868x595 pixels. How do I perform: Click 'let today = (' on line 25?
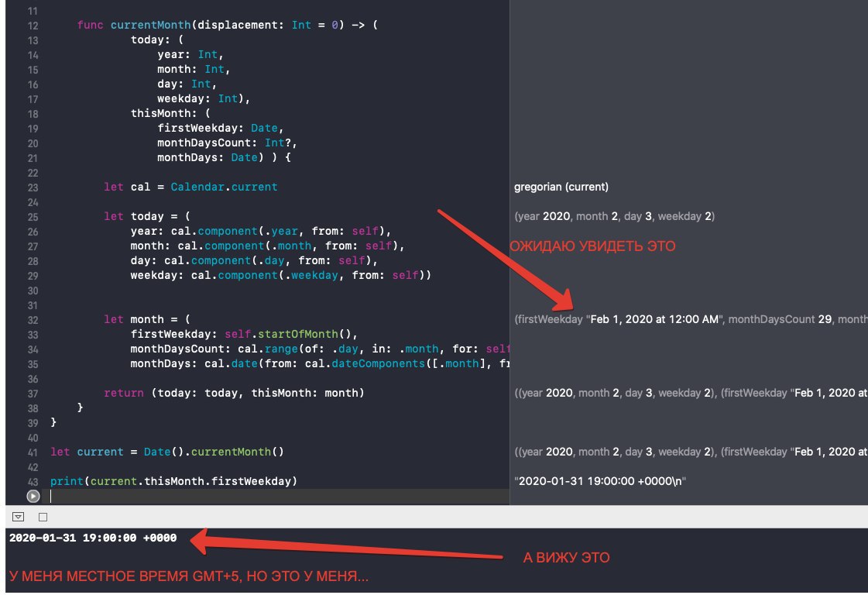tap(146, 216)
